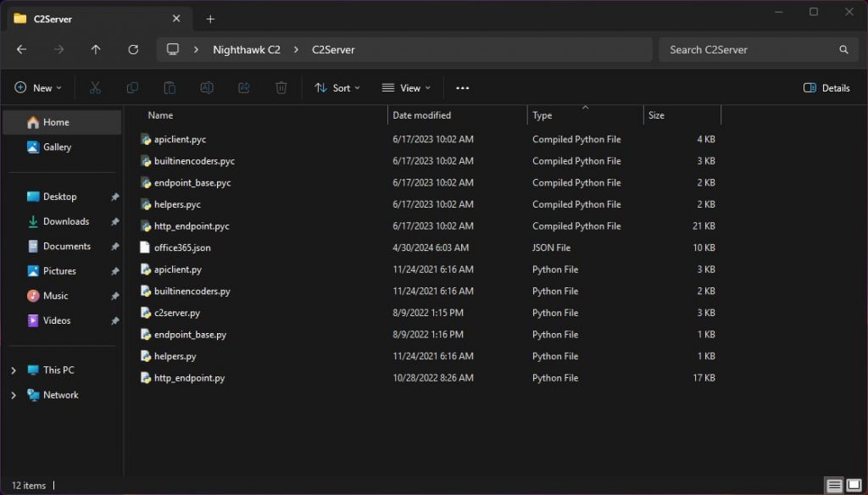Open the View dropdown menu
868x495 pixels.
point(406,87)
